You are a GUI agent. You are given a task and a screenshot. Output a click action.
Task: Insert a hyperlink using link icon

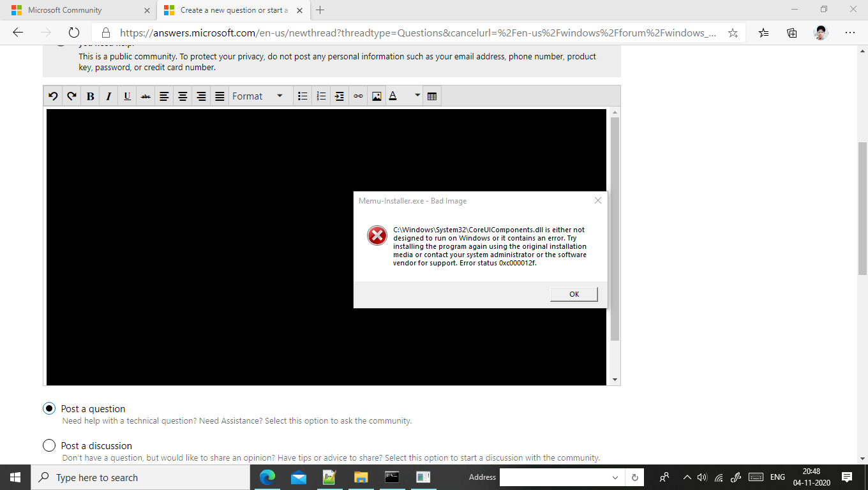click(358, 96)
